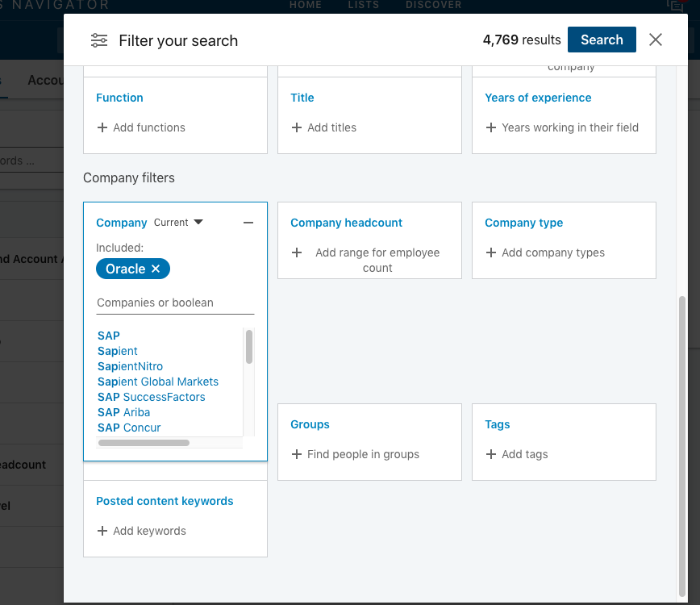Image resolution: width=700 pixels, height=605 pixels.
Task: Click Add company types text
Action: tap(553, 252)
